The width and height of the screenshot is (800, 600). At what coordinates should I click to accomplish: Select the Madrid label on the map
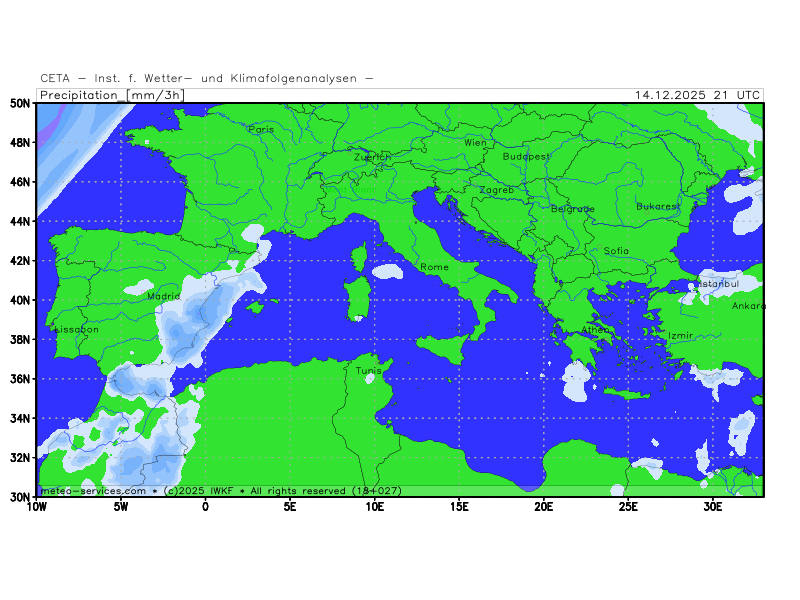pos(164,296)
